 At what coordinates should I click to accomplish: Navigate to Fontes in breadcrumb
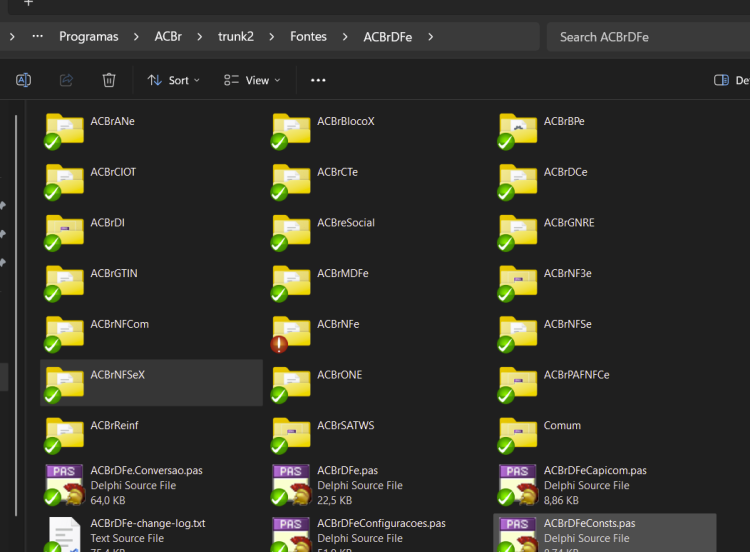[x=308, y=37]
